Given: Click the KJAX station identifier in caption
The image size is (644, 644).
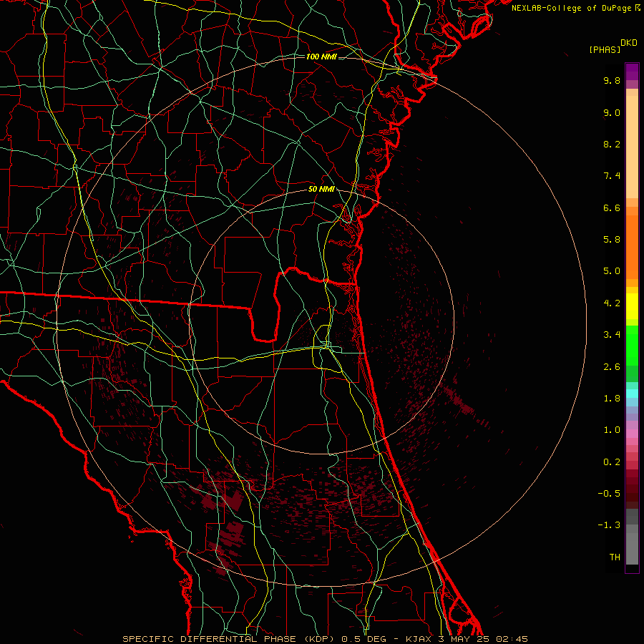Looking at the screenshot, I should point(417,639).
